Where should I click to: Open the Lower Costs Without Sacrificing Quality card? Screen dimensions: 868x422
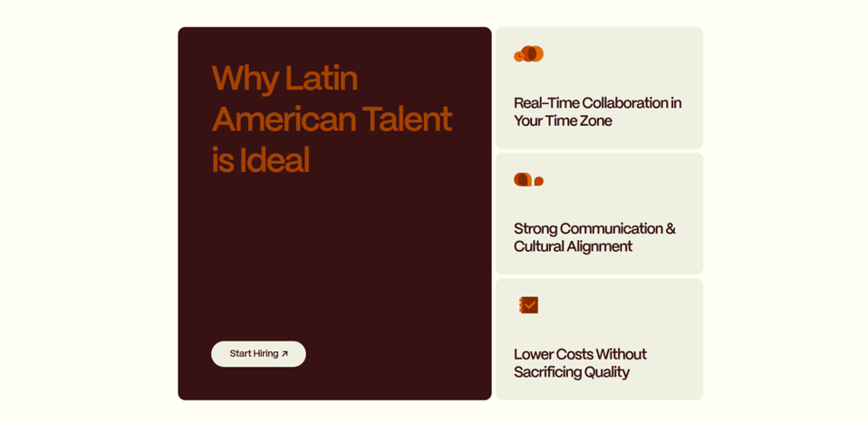tap(599, 339)
